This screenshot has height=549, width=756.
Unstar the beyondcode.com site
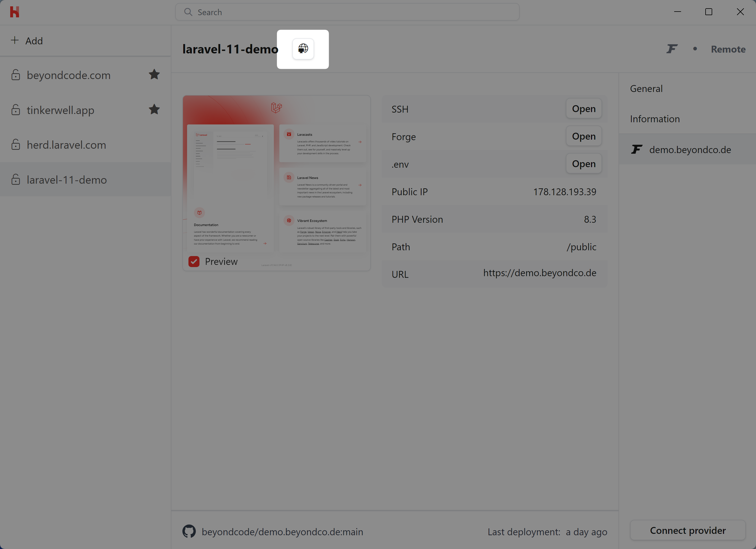(154, 75)
